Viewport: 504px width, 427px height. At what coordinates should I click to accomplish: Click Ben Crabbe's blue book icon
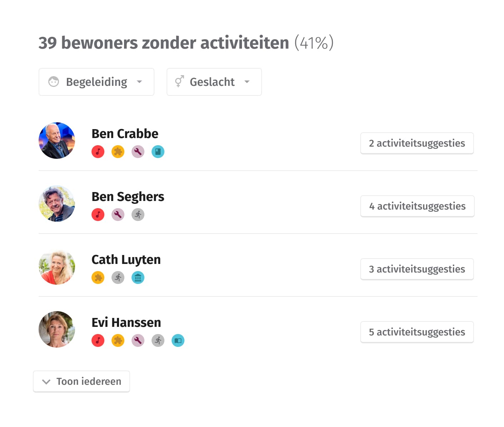coord(158,152)
